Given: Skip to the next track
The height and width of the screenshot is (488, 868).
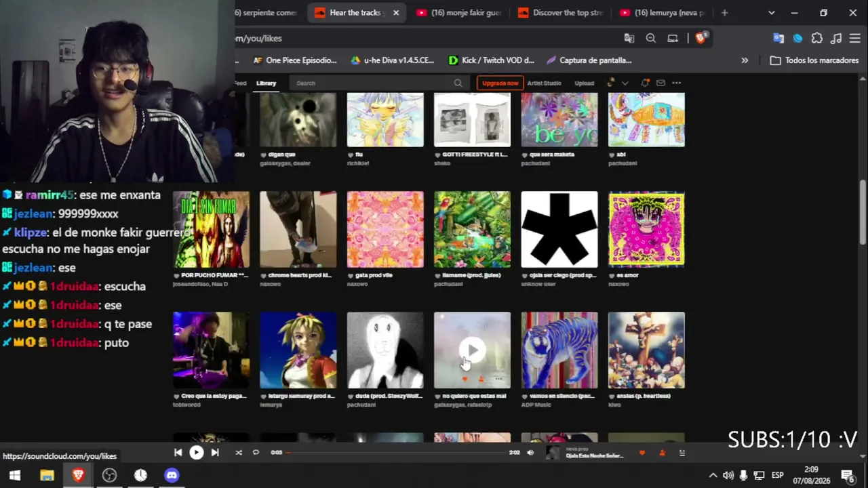Looking at the screenshot, I should 215,453.
